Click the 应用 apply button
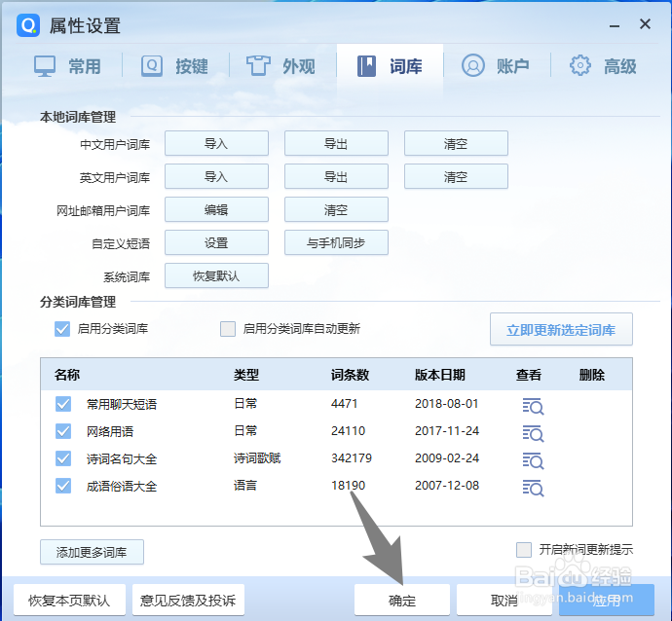The height and width of the screenshot is (621, 672). (x=607, y=600)
